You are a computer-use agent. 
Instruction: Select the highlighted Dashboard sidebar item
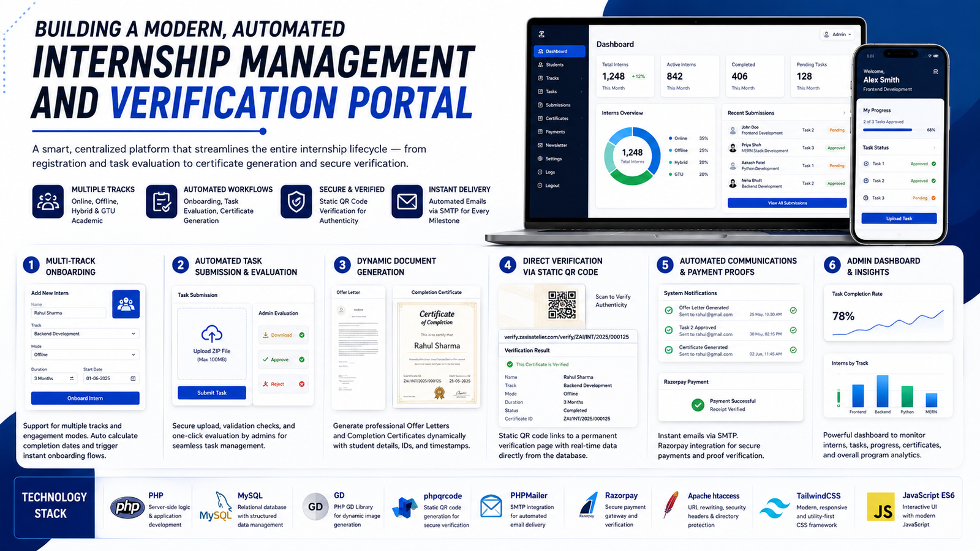(x=559, y=51)
